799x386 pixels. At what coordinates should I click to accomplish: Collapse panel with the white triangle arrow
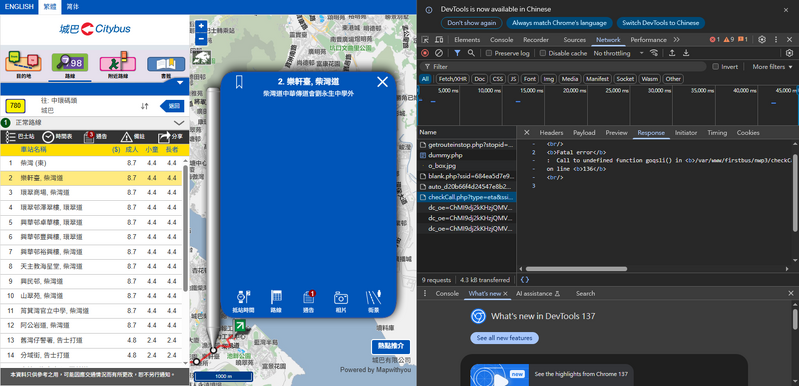[x=180, y=82]
